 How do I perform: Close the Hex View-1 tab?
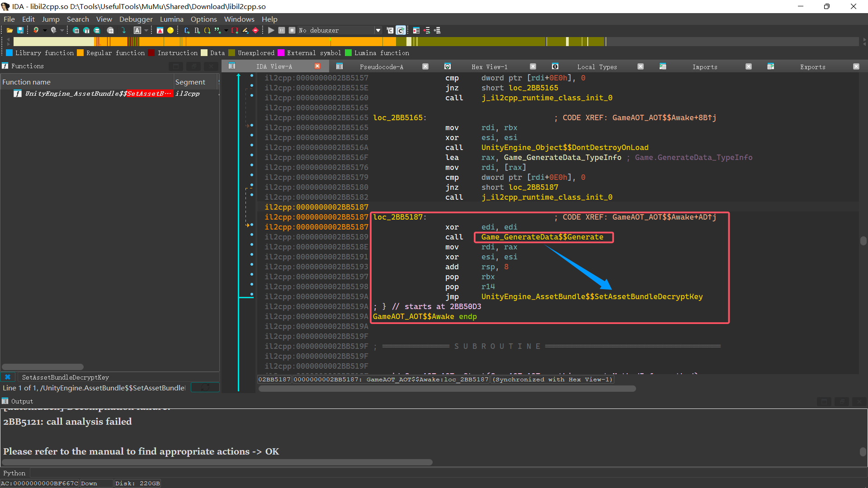(x=533, y=66)
